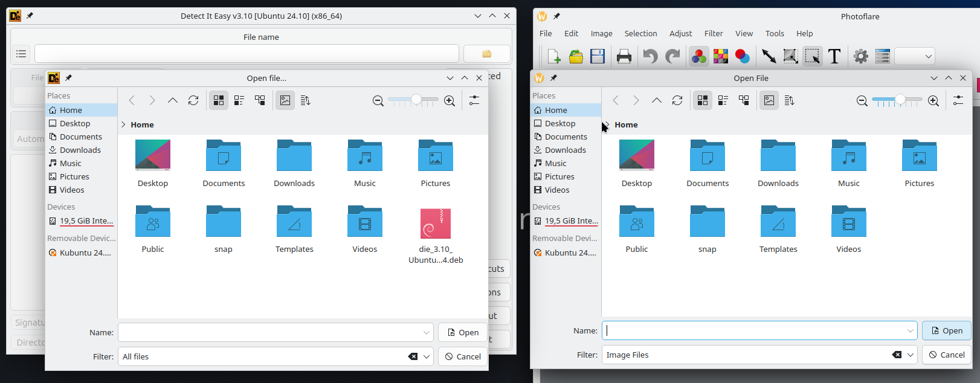Open options menu in Detect It Easy file dialog
Screen dimensions: 980x383
click(x=474, y=100)
